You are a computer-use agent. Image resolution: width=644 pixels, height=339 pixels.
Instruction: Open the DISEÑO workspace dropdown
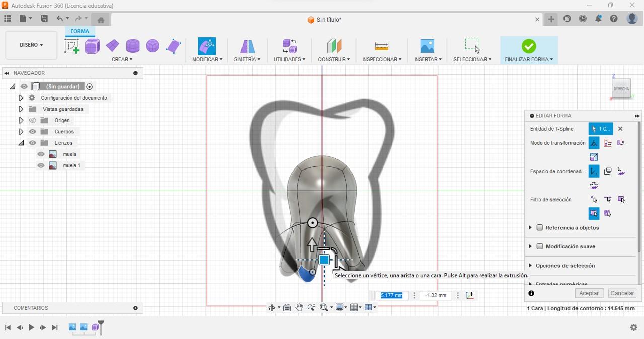pos(31,45)
